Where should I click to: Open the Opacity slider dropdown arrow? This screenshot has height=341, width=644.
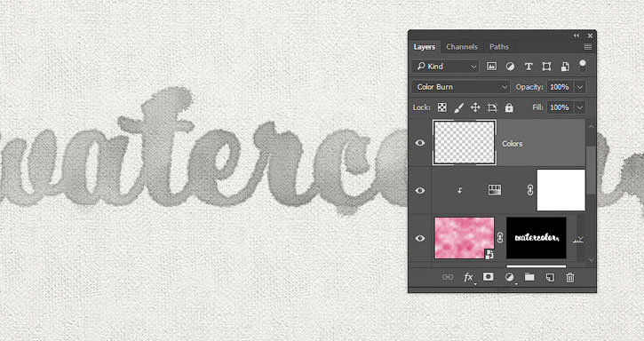pyautogui.click(x=580, y=87)
